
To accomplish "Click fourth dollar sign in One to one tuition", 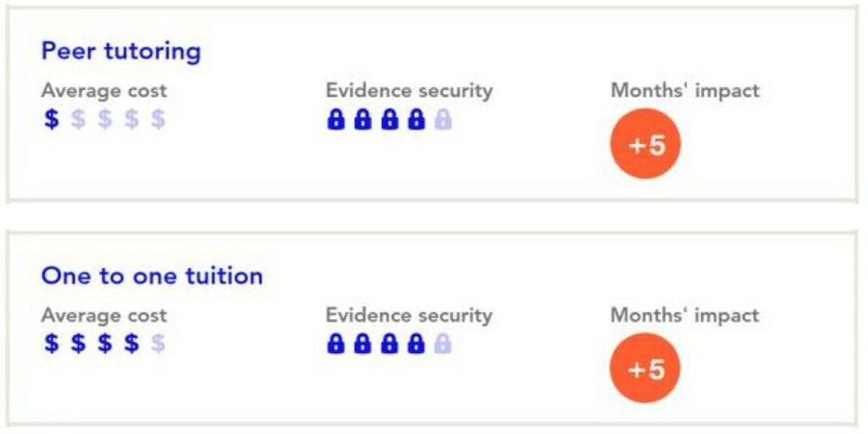I will point(131,344).
